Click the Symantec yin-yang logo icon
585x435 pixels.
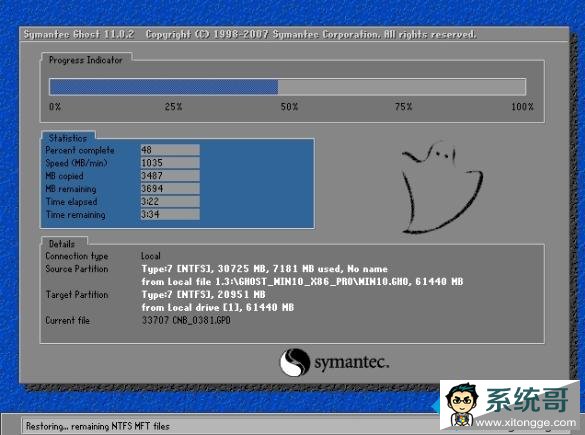295,362
